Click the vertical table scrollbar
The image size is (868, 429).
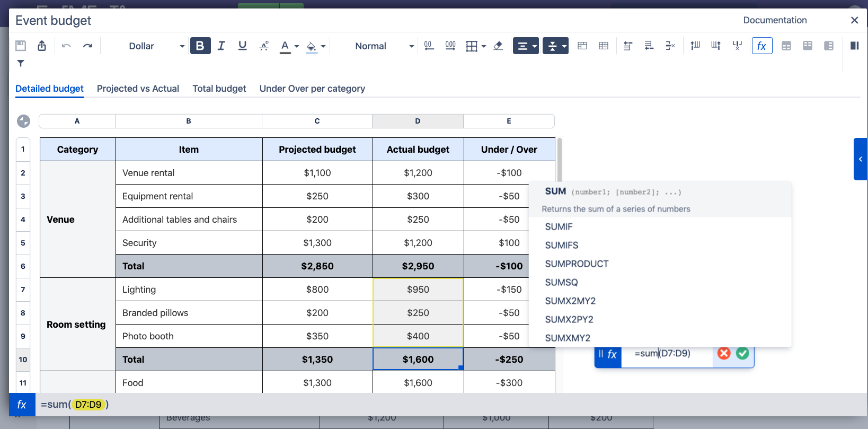tap(560, 159)
